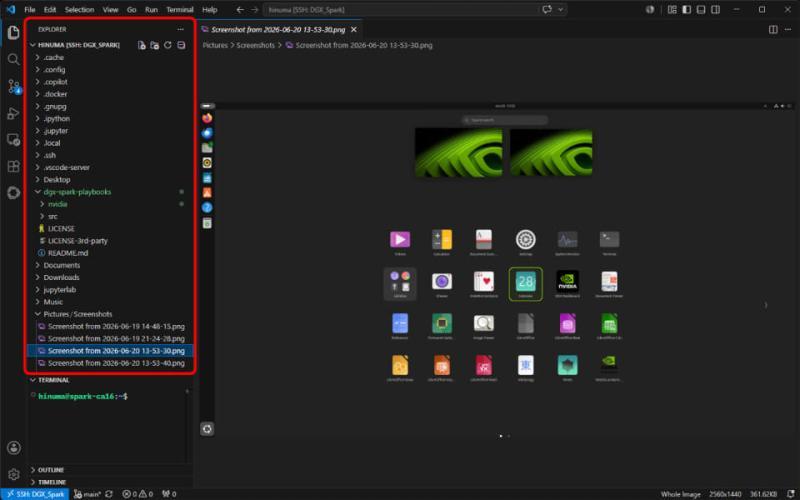This screenshot has width=800, height=500.
Task: Go back with the navigation arrow
Action: [x=240, y=10]
